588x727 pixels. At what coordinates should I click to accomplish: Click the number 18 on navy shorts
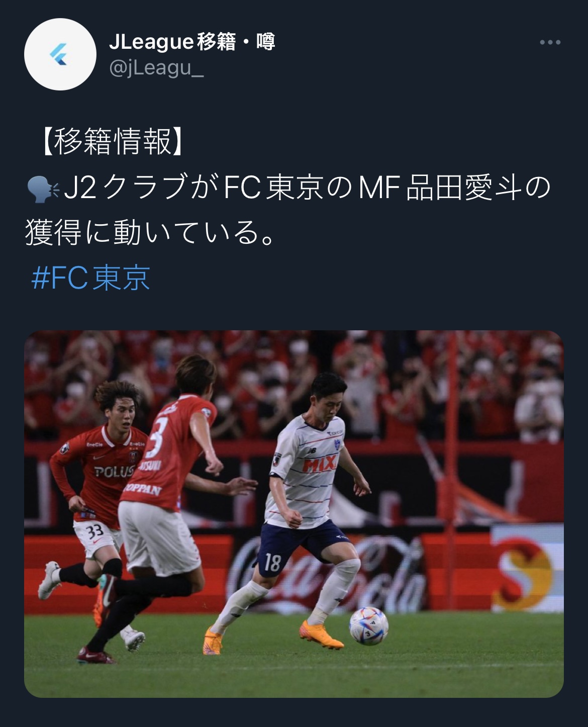point(272,562)
